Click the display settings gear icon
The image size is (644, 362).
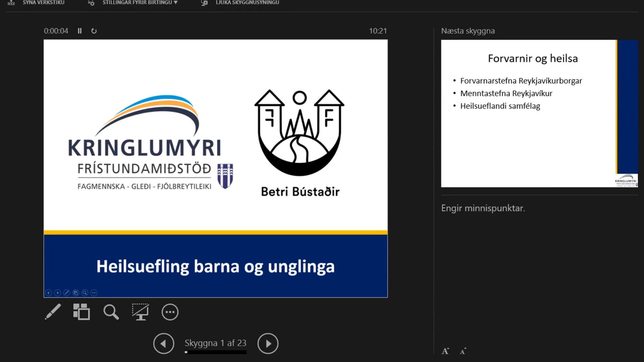point(91,3)
